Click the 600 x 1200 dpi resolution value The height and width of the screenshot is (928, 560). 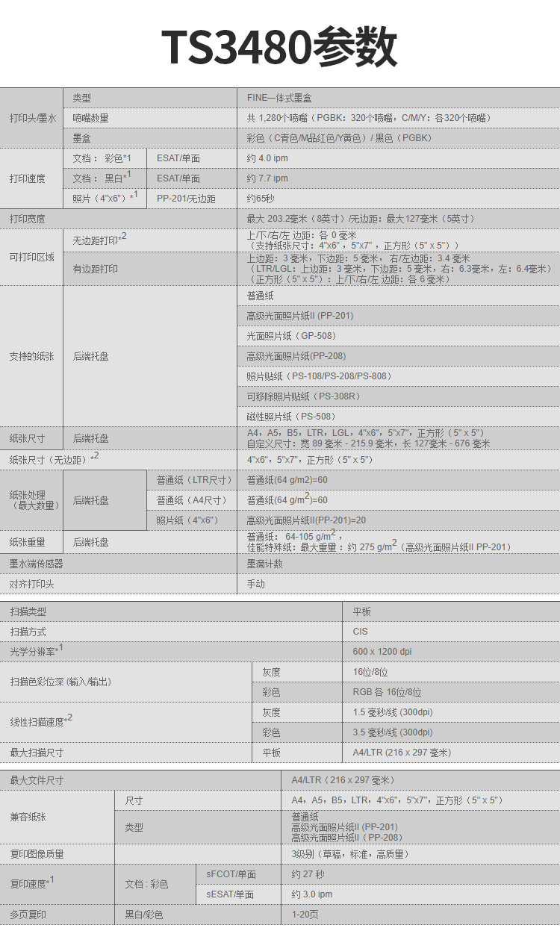[382, 652]
